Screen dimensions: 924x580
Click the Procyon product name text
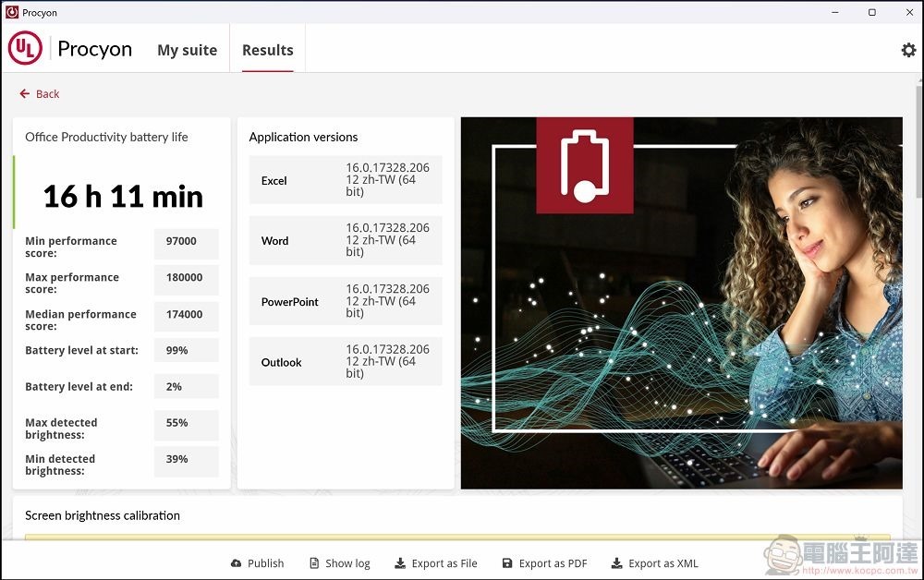pos(94,49)
